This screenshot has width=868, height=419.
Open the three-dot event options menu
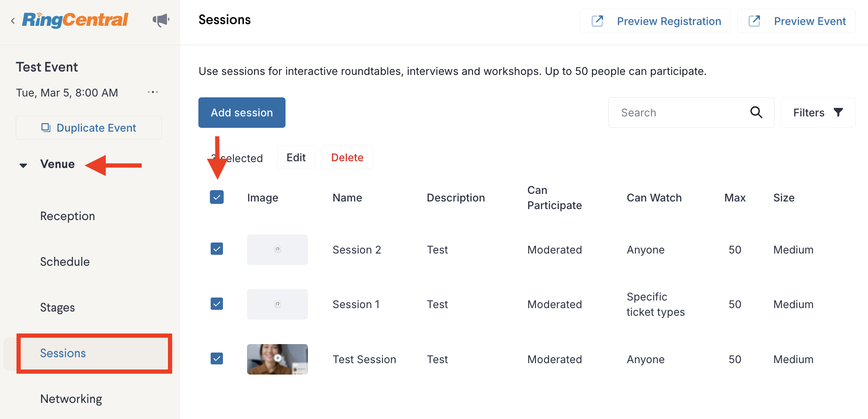tap(153, 92)
